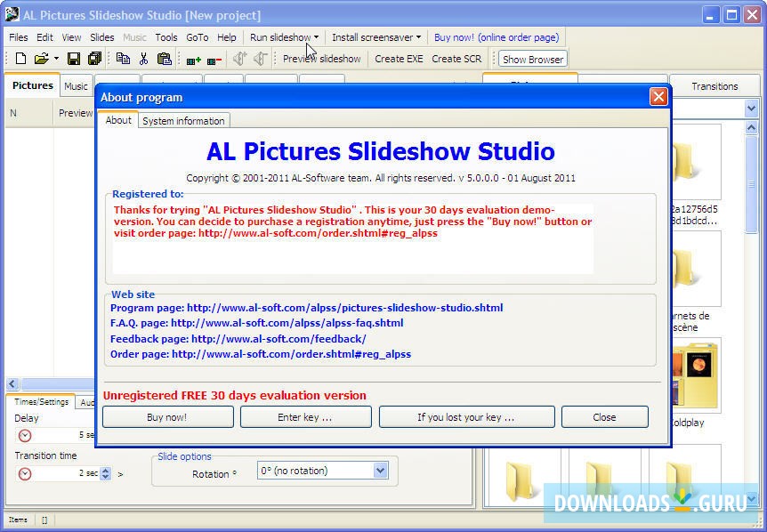The image size is (767, 532).
Task: Open the Transitions tab
Action: (715, 85)
